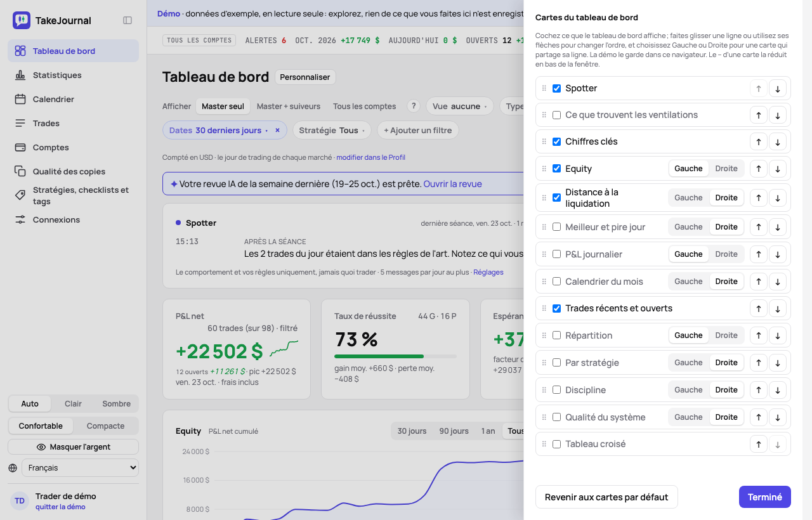Move Calendrier du mois card down

tap(778, 282)
